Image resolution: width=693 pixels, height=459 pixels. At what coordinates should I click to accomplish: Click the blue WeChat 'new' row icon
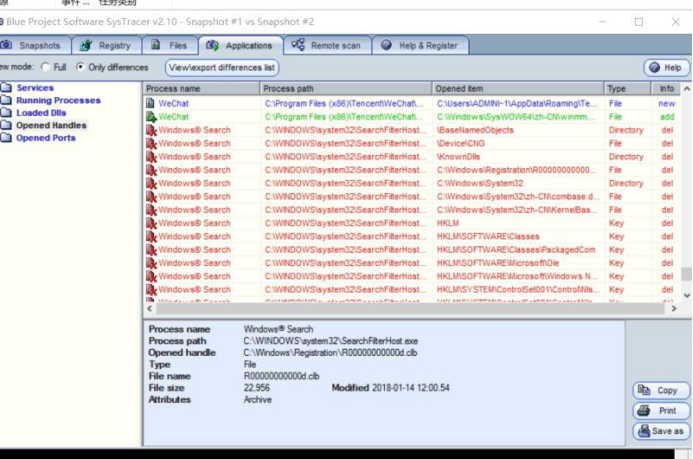(151, 103)
